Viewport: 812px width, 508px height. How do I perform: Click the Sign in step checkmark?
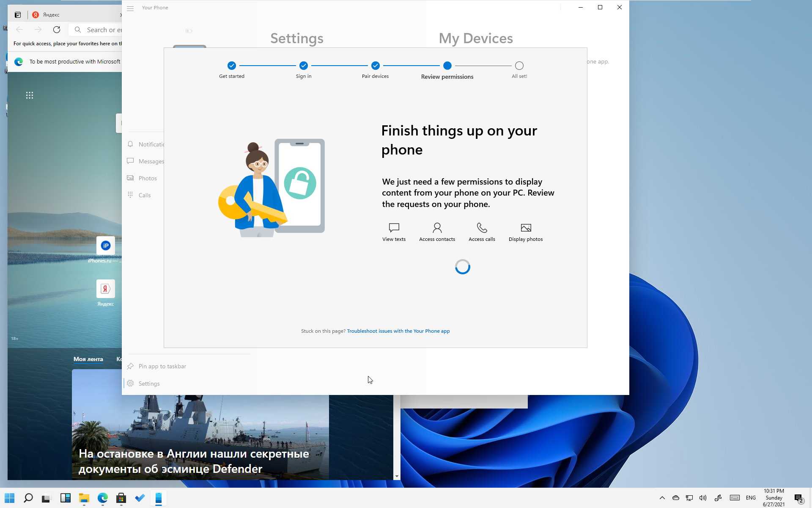(x=303, y=66)
